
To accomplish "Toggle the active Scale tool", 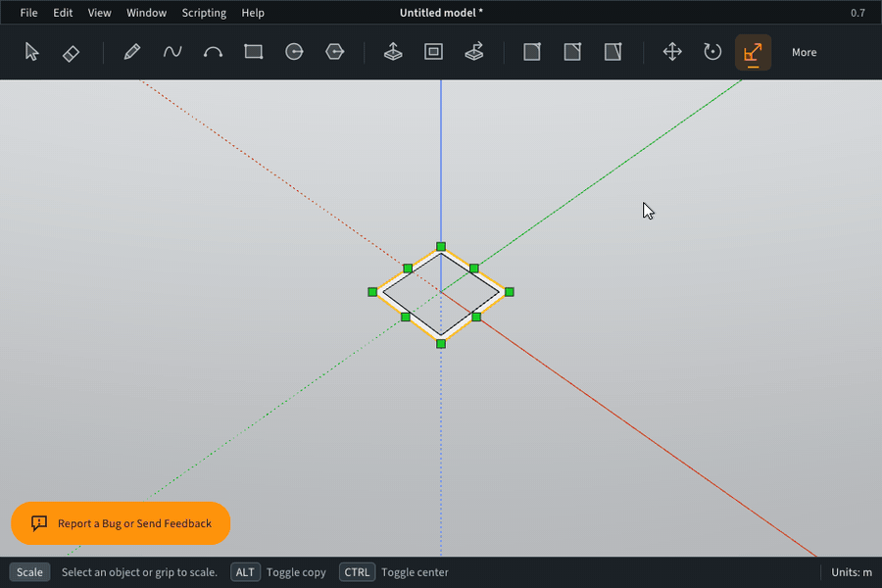I will point(754,53).
